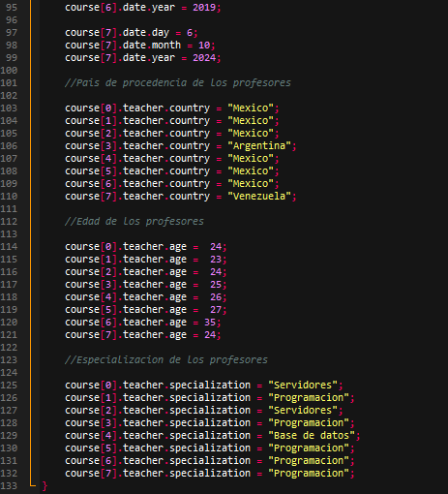Click the "Mexico" string on the course[6] country line
The height and width of the screenshot is (494, 448).
coord(251,184)
